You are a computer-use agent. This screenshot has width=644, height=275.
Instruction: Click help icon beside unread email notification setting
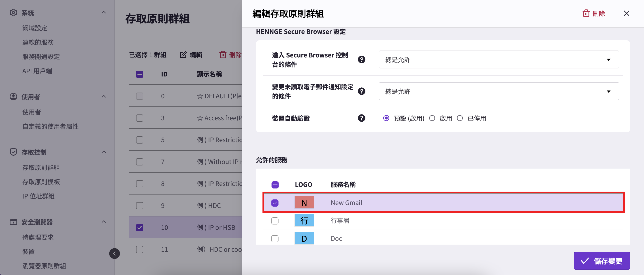pos(361,91)
